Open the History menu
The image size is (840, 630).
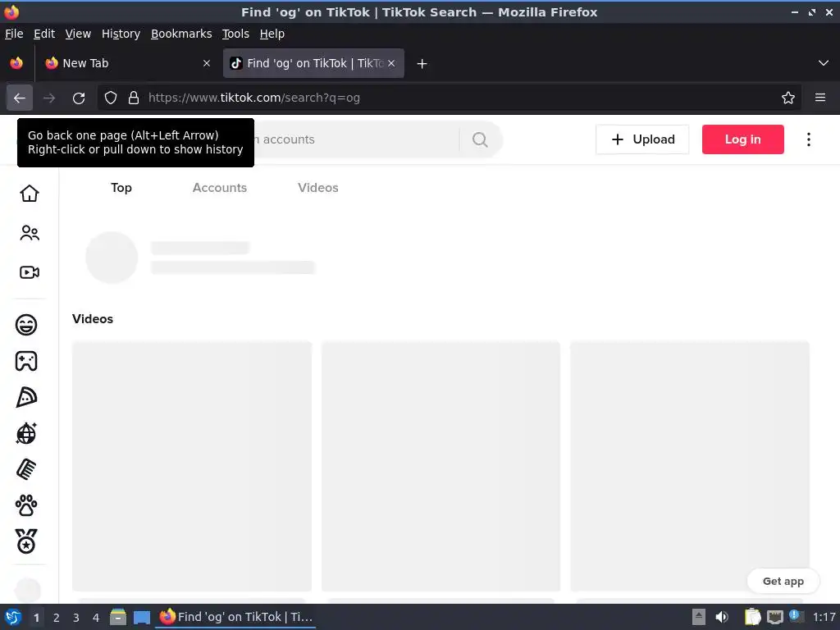click(x=121, y=34)
